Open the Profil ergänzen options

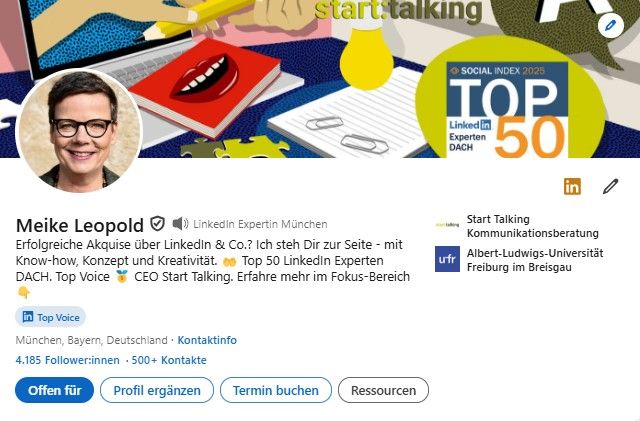[157, 390]
